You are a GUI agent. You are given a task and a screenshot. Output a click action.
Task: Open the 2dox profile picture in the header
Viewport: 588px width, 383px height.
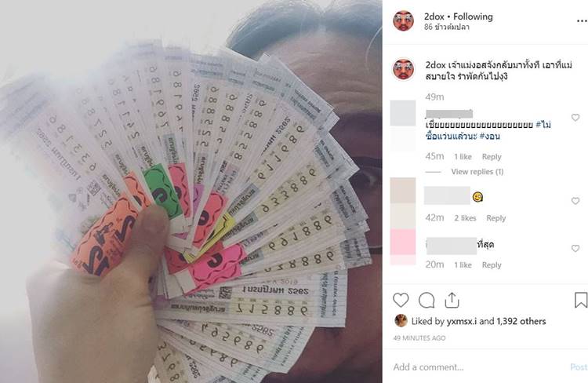click(403, 20)
